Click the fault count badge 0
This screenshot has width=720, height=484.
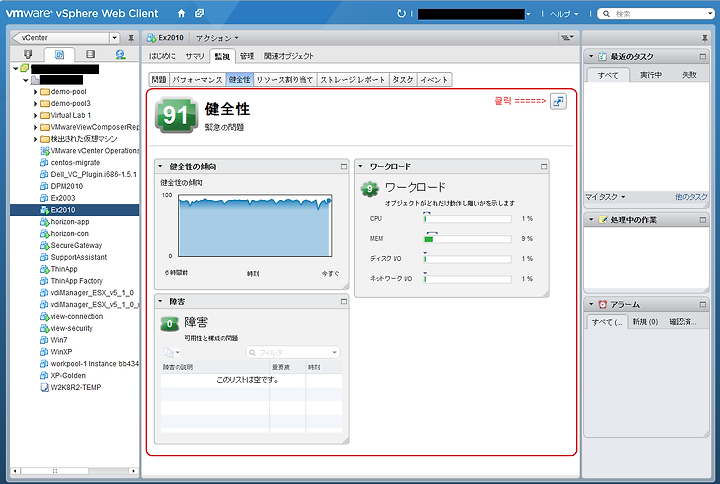click(169, 324)
